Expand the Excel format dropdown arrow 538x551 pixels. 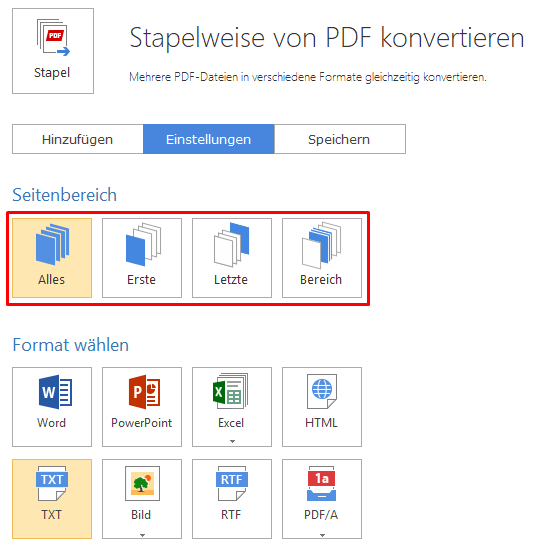coord(232,441)
